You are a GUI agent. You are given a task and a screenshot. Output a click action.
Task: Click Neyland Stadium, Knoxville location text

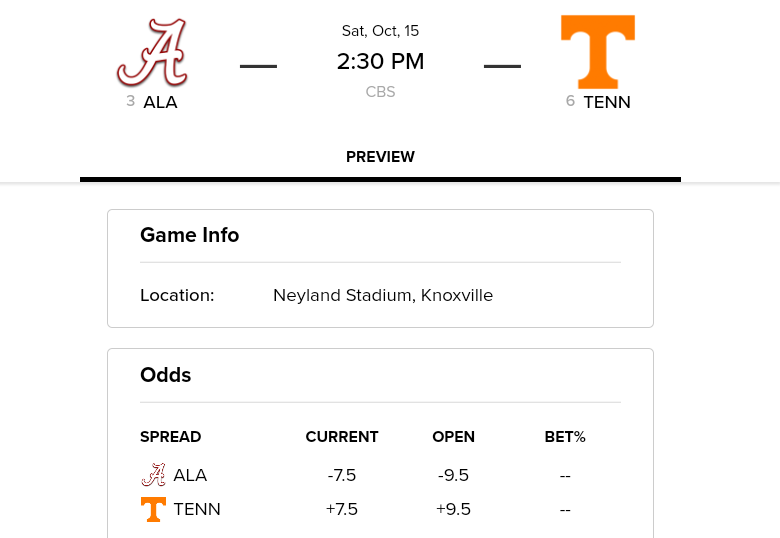pyautogui.click(x=383, y=296)
